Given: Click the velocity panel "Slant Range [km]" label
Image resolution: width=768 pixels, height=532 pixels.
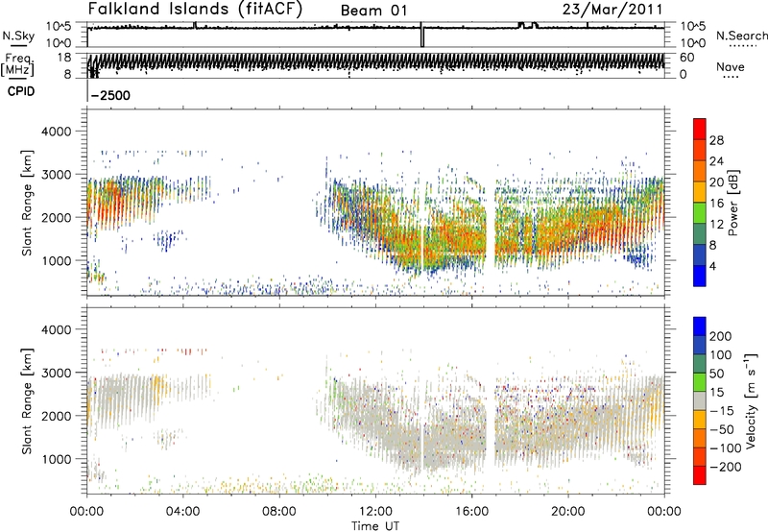Looking at the screenshot, I should pyautogui.click(x=27, y=401).
